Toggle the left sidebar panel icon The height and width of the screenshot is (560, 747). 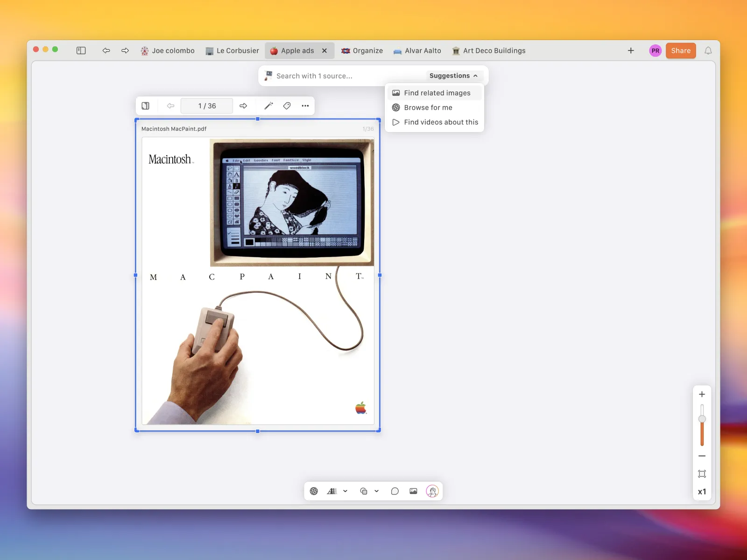click(x=81, y=50)
